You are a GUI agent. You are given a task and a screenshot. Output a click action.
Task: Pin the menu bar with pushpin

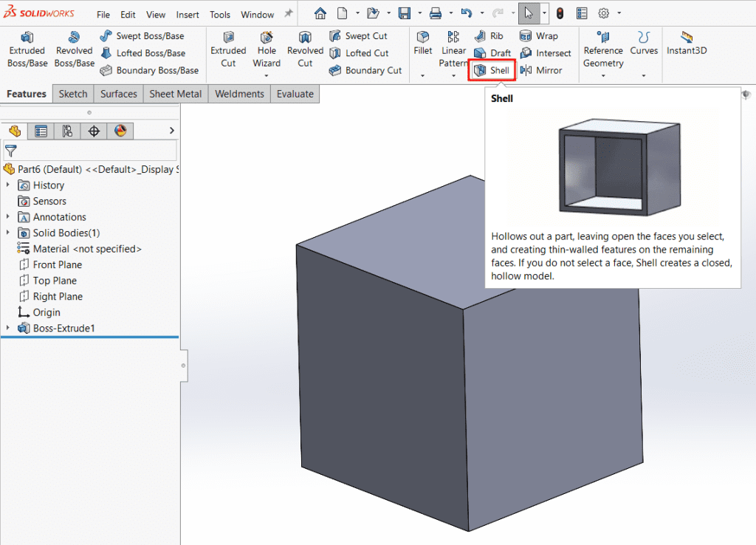tap(289, 13)
